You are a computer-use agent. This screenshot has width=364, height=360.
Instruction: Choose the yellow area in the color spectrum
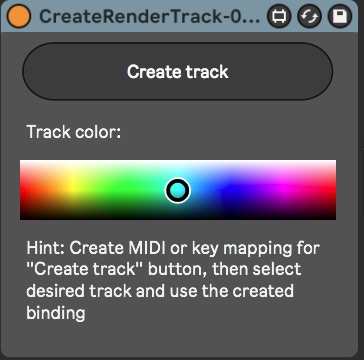pyautogui.click(x=73, y=190)
